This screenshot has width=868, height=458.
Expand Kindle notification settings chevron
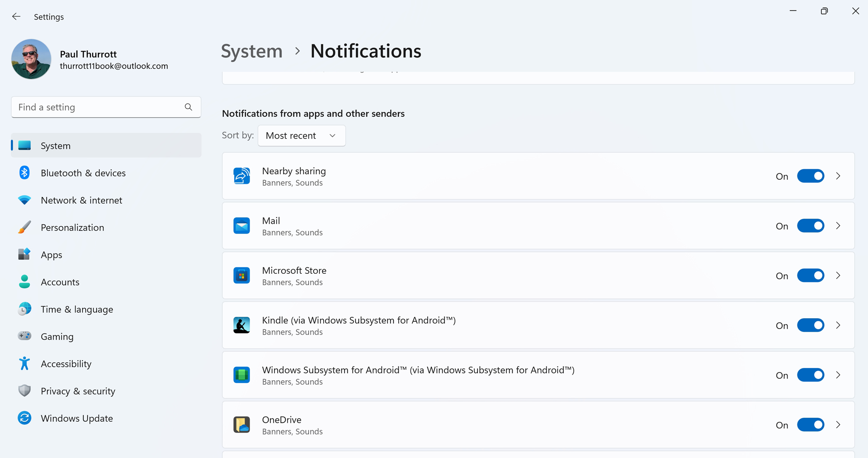pyautogui.click(x=838, y=325)
